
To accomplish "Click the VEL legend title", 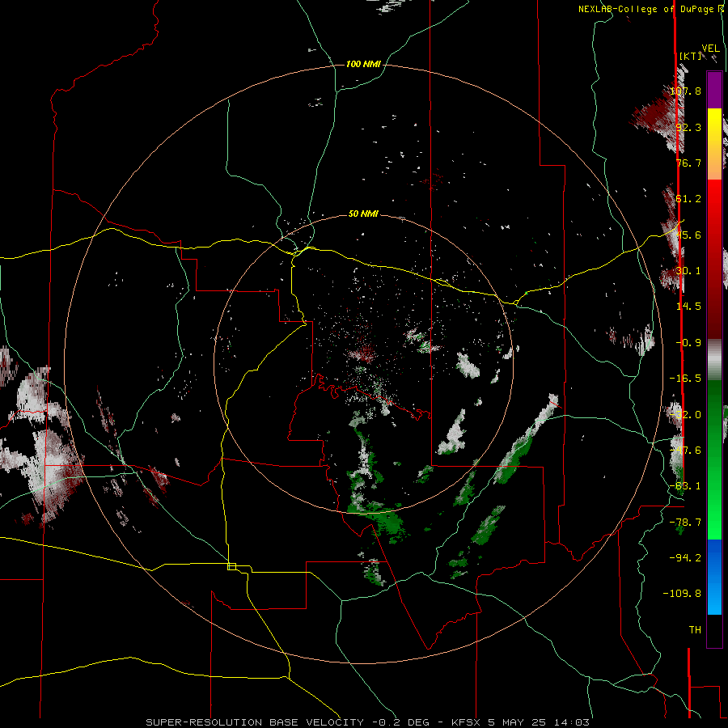I will point(710,49).
